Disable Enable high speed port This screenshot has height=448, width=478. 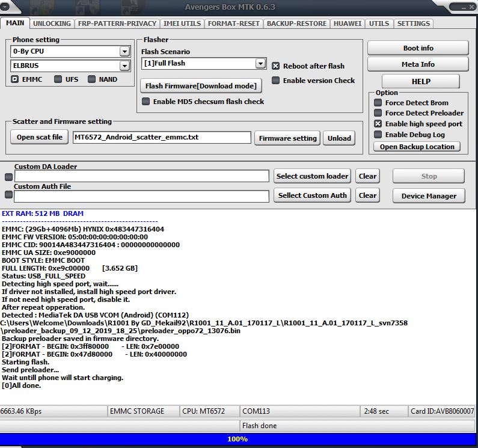(x=378, y=123)
